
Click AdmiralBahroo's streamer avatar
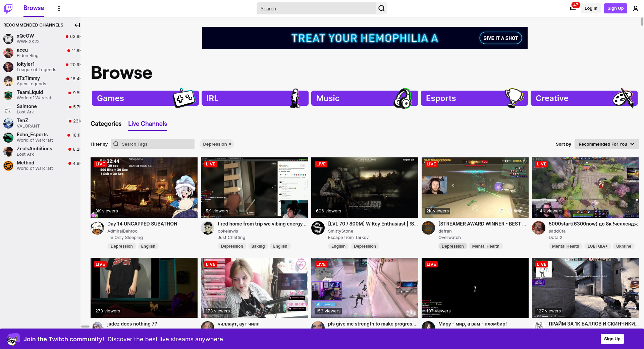[97, 228]
